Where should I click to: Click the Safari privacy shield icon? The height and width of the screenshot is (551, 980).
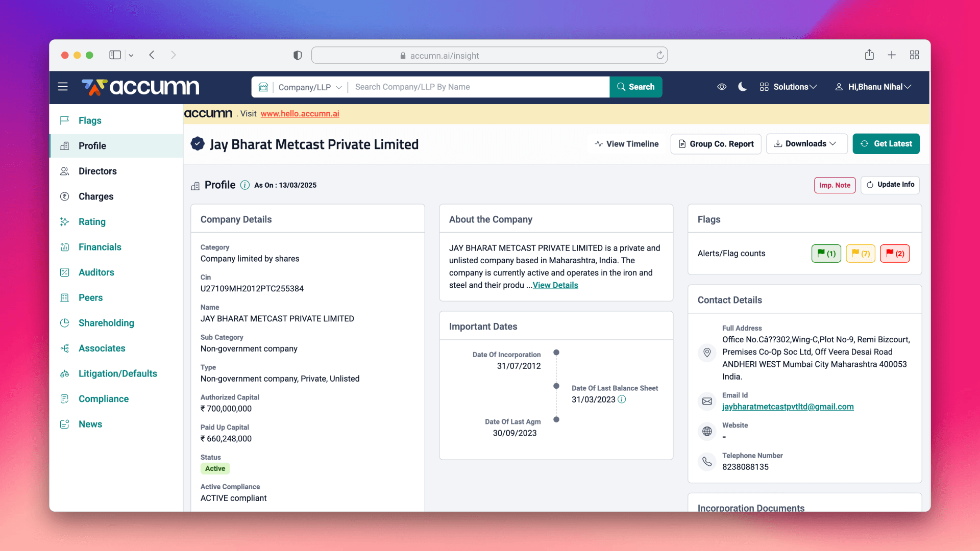point(298,55)
